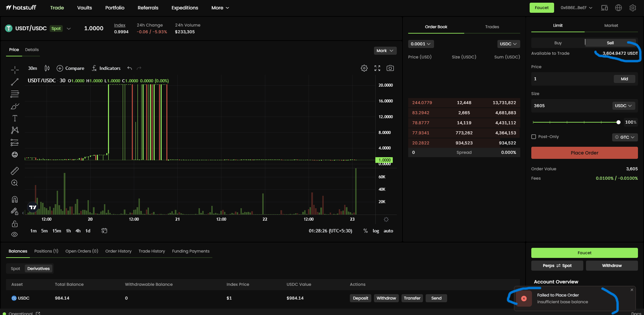This screenshot has width=644, height=315.
Task: Open the Vaults menu item
Action: coord(85,8)
